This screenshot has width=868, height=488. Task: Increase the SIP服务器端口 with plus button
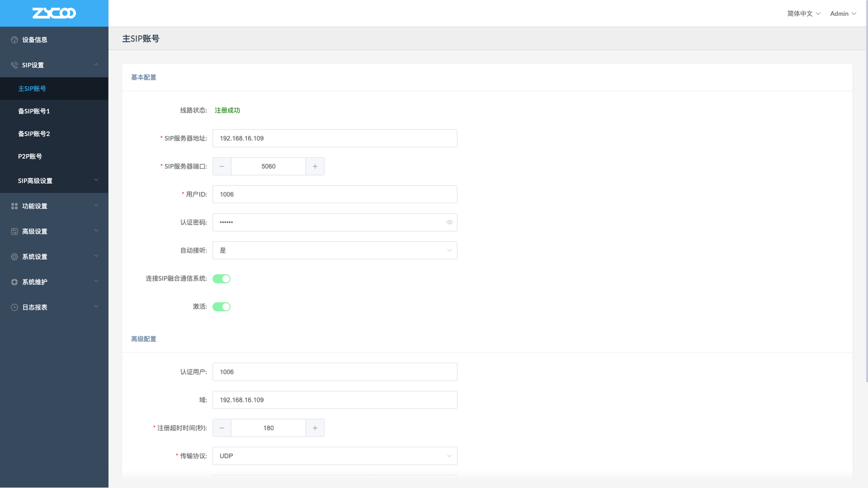pos(315,166)
